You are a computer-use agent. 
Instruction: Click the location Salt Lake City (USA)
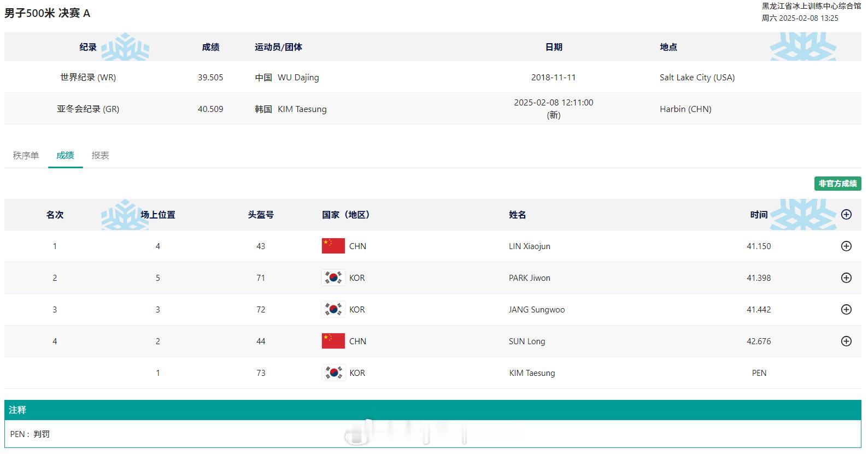click(x=697, y=78)
